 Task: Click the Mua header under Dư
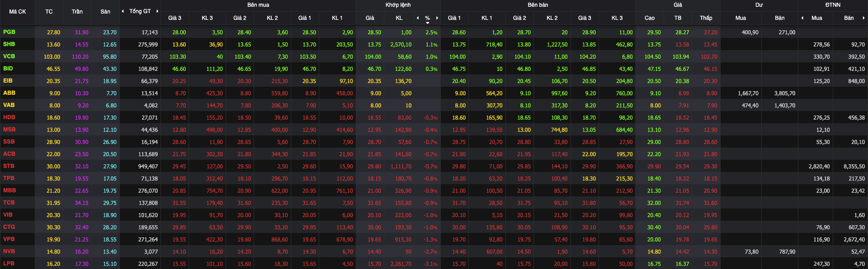click(741, 18)
